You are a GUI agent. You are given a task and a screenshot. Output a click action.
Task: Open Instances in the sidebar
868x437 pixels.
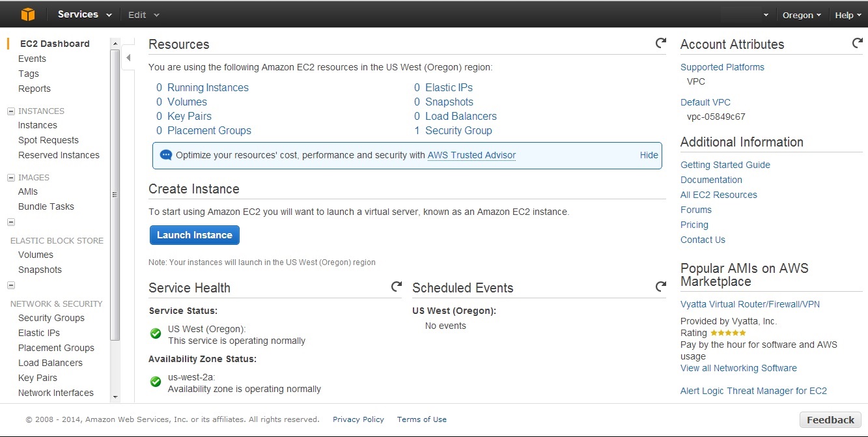[38, 125]
